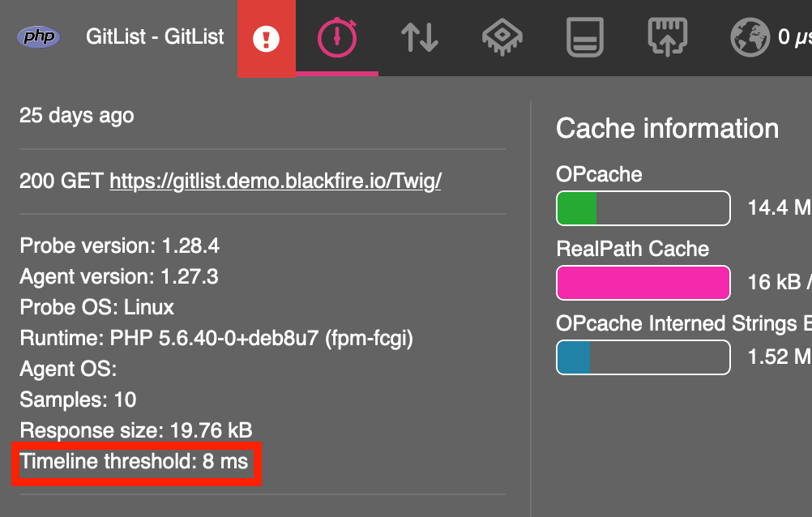Click the Response size: 19.76 kB line
This screenshot has width=812, height=517.
click(136, 430)
